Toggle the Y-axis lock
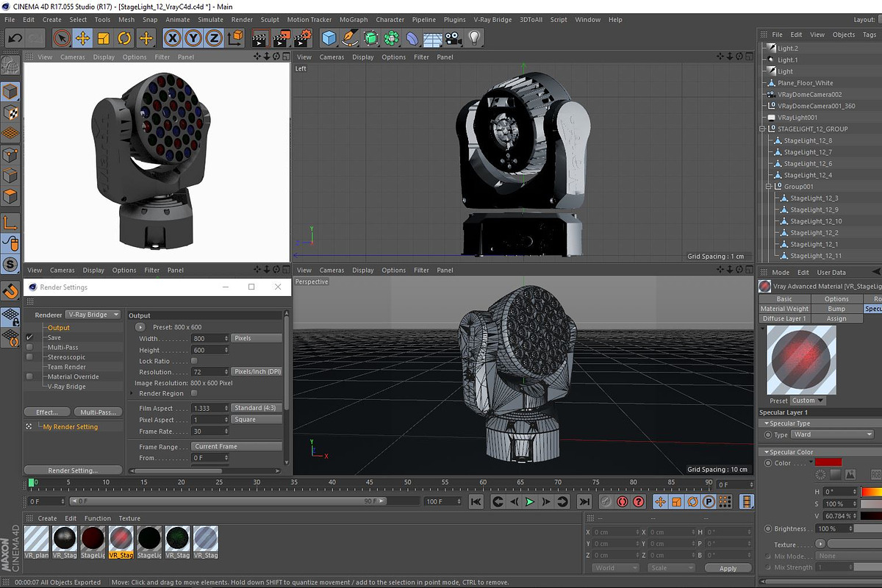The width and height of the screenshot is (882, 588). pos(193,38)
